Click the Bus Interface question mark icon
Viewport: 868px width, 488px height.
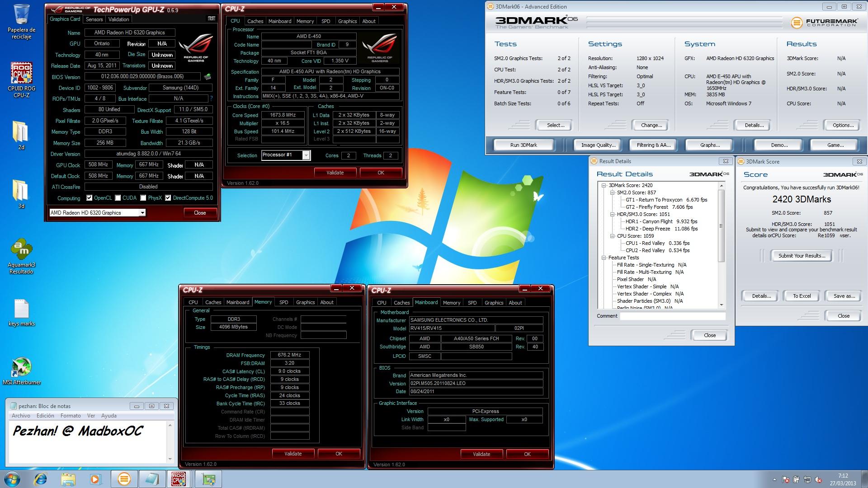(211, 99)
